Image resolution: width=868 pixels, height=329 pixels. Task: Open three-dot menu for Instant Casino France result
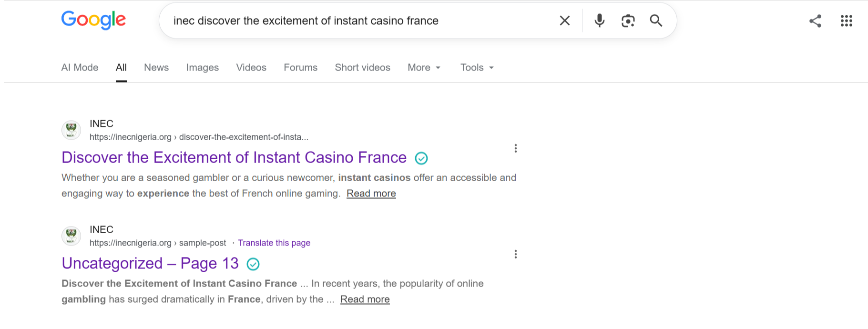(515, 148)
